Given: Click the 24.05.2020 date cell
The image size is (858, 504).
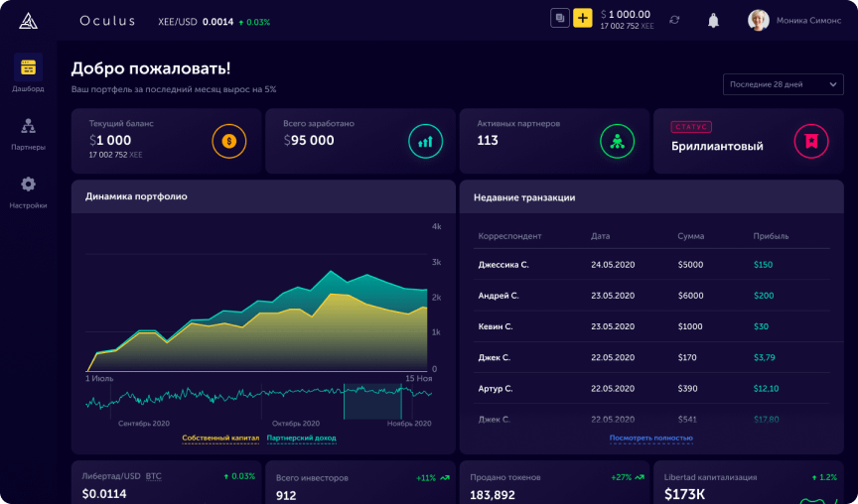Looking at the screenshot, I should click(x=613, y=265).
